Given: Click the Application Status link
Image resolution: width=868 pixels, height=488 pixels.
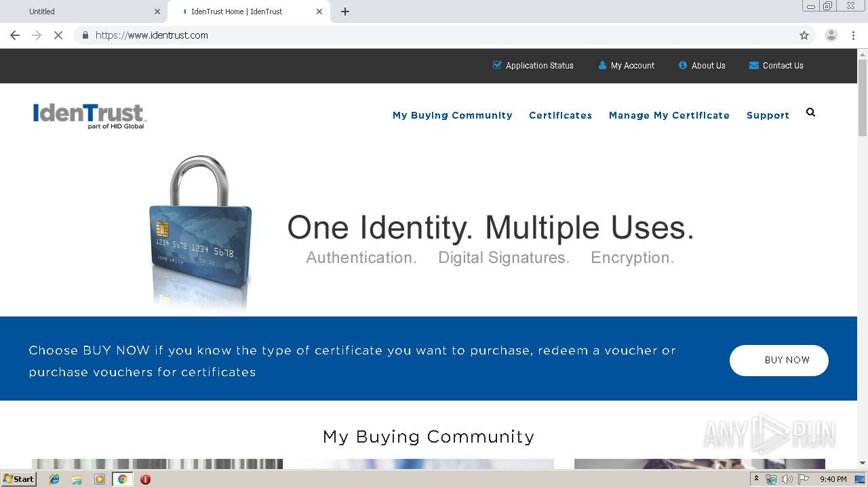Looking at the screenshot, I should (x=533, y=66).
